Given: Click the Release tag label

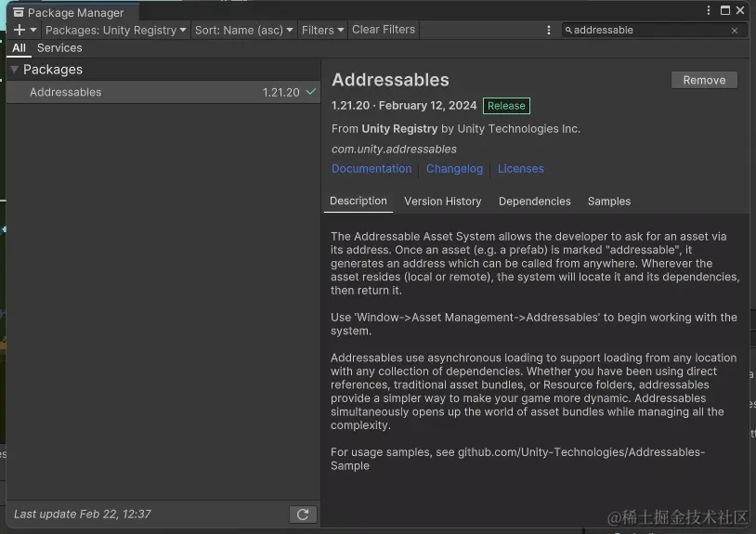Looking at the screenshot, I should pyautogui.click(x=506, y=106).
